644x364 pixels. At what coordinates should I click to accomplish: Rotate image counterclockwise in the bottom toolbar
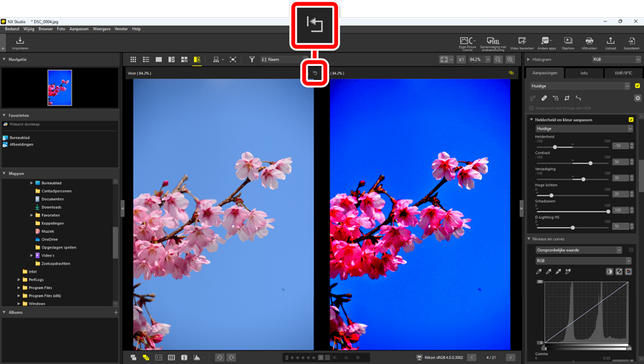click(x=220, y=357)
